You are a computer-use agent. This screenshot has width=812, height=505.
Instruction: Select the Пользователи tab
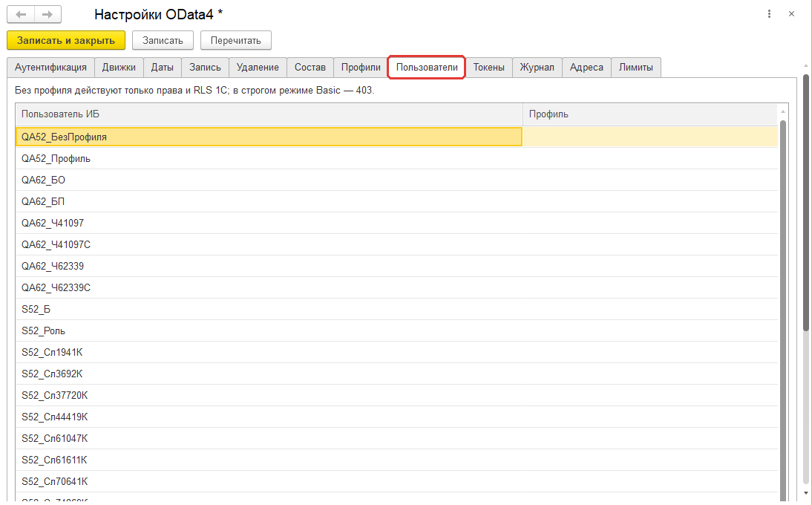point(427,68)
